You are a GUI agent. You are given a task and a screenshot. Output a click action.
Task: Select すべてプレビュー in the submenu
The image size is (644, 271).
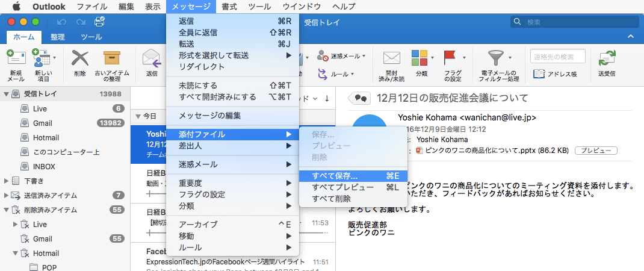point(353,187)
